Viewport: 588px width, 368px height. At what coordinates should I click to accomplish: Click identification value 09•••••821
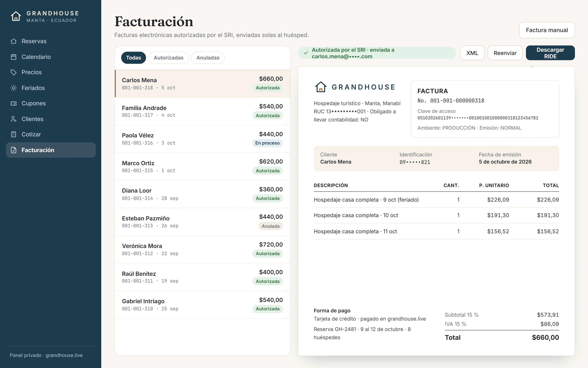(415, 162)
